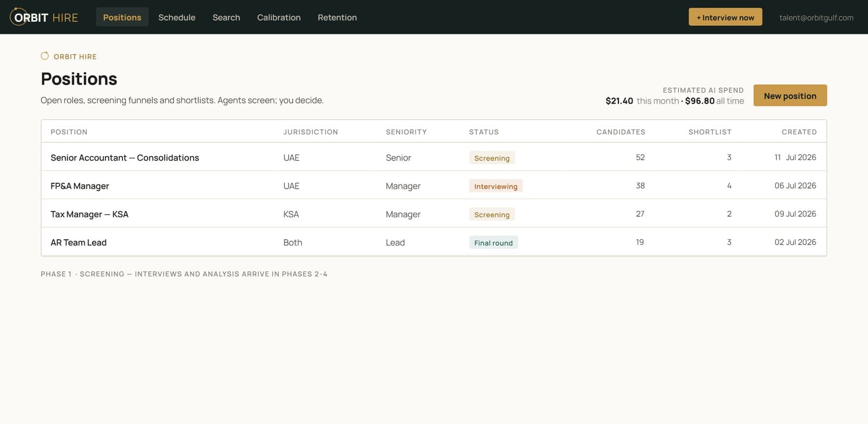Click the Orbit Hire logo in the navbar
This screenshot has height=424, width=868.
pos(44,17)
